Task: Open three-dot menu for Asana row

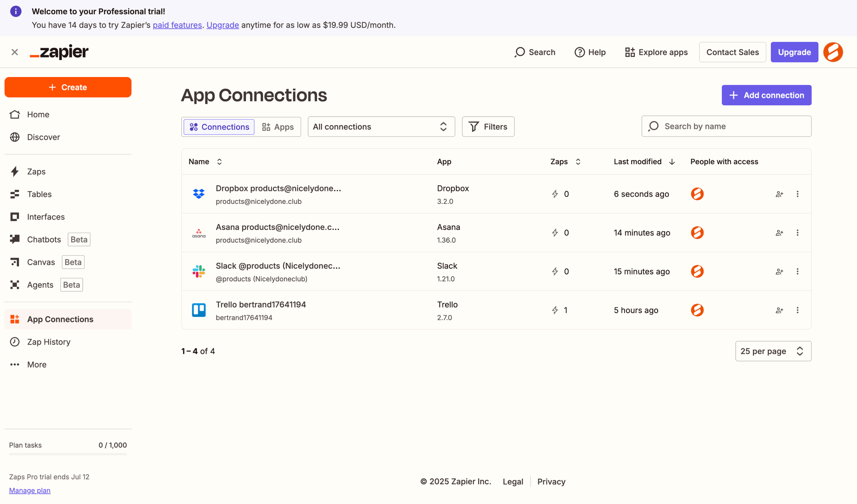Action: click(797, 233)
